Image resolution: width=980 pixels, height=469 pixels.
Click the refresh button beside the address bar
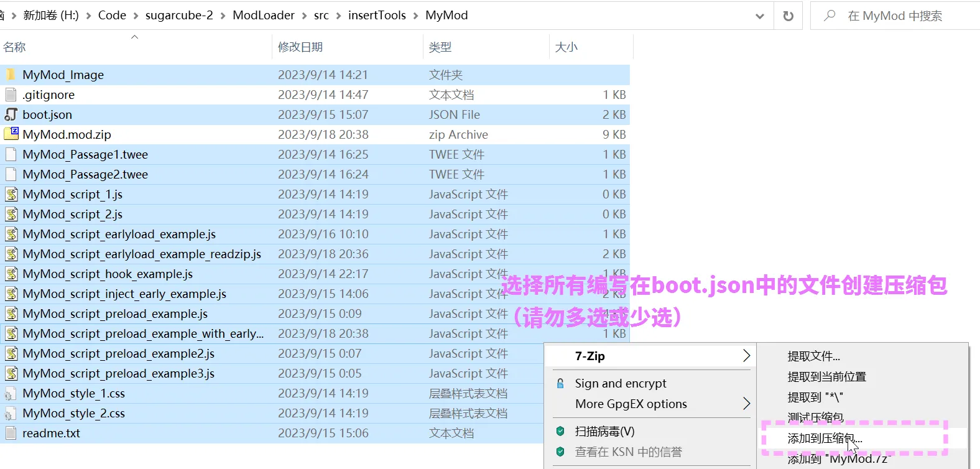pos(788,16)
